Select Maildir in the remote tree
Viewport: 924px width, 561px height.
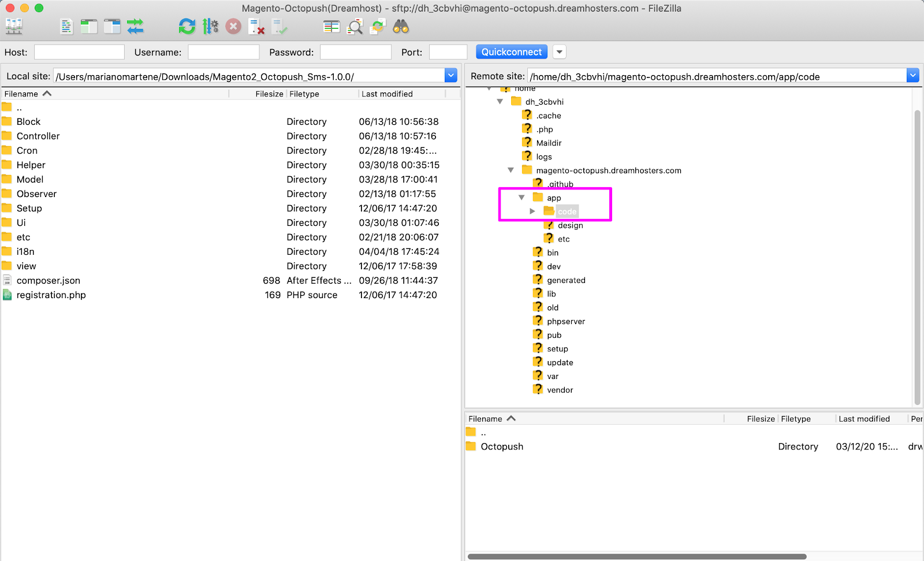549,143
